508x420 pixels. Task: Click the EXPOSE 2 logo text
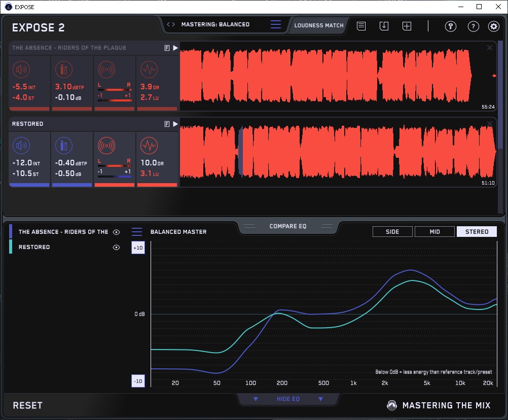pos(38,27)
